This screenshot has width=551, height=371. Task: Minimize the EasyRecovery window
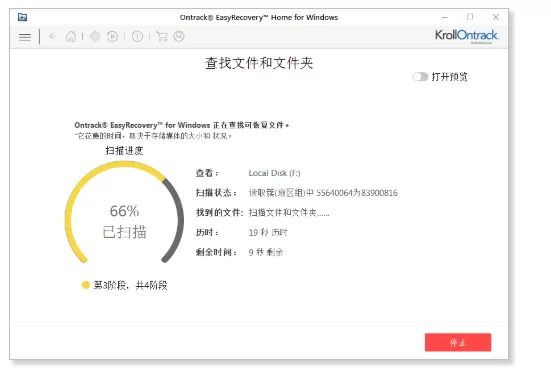[x=445, y=17]
